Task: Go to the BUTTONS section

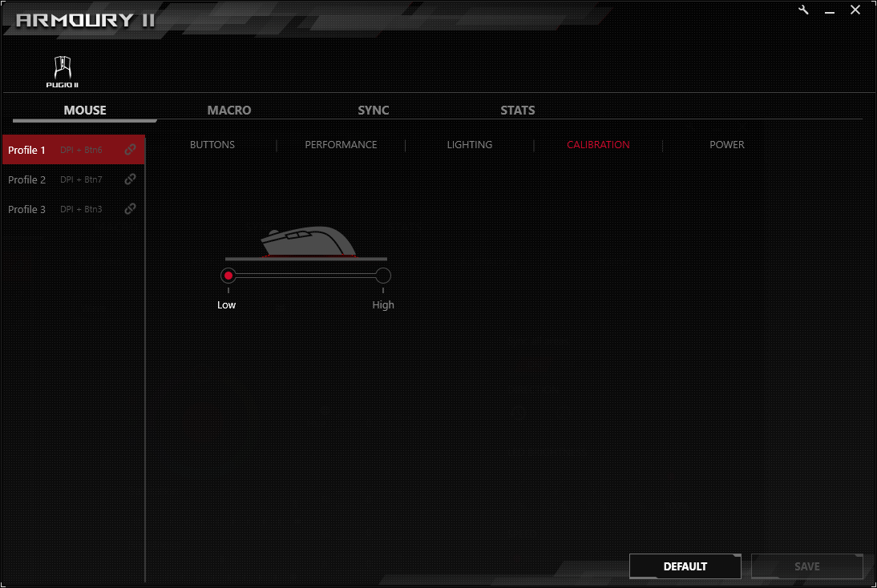Action: coord(212,145)
